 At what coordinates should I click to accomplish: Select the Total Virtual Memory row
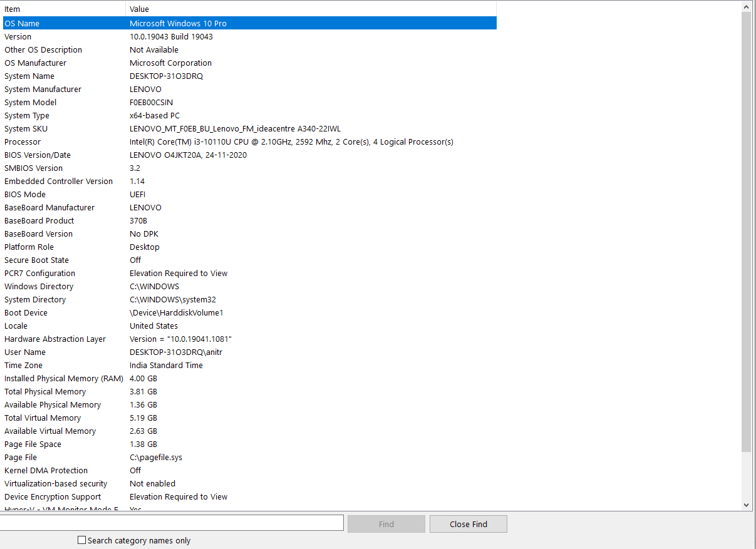point(249,418)
